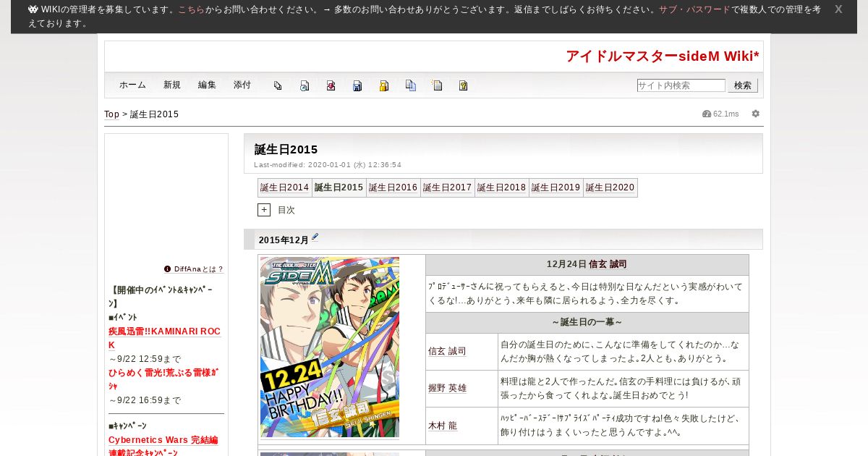Switch to the 誕生日2016 tab

393,187
